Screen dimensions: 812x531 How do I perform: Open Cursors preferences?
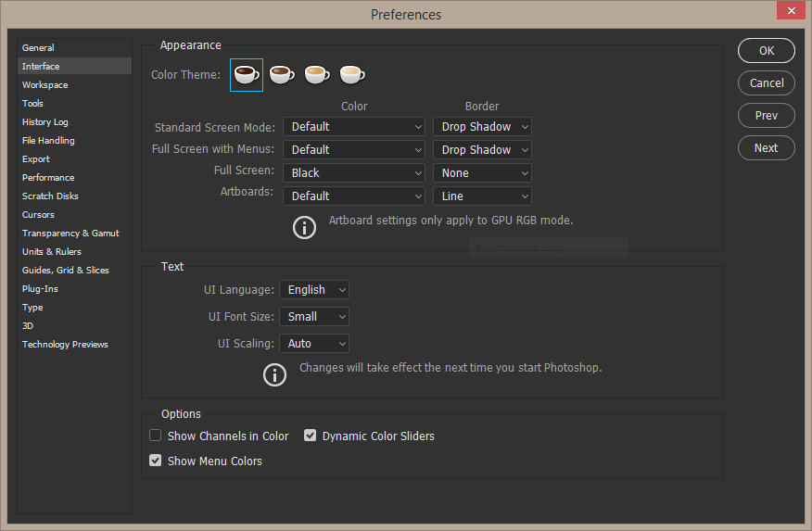tap(74, 215)
